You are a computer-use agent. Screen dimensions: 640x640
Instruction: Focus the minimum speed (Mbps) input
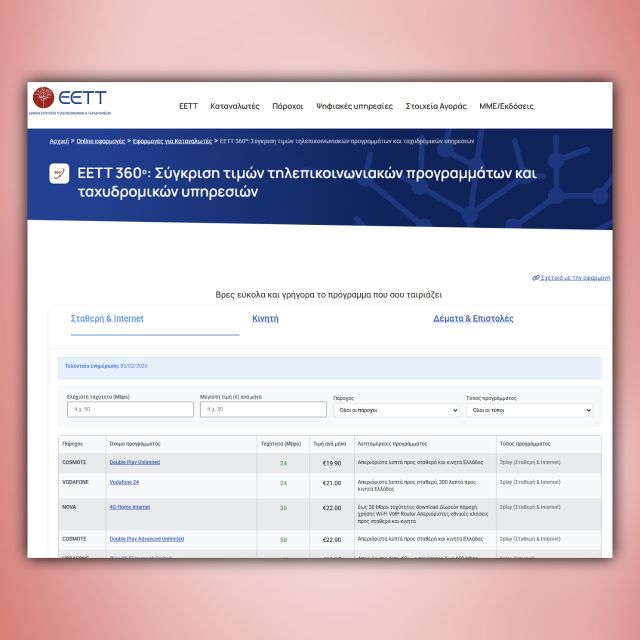click(x=130, y=409)
